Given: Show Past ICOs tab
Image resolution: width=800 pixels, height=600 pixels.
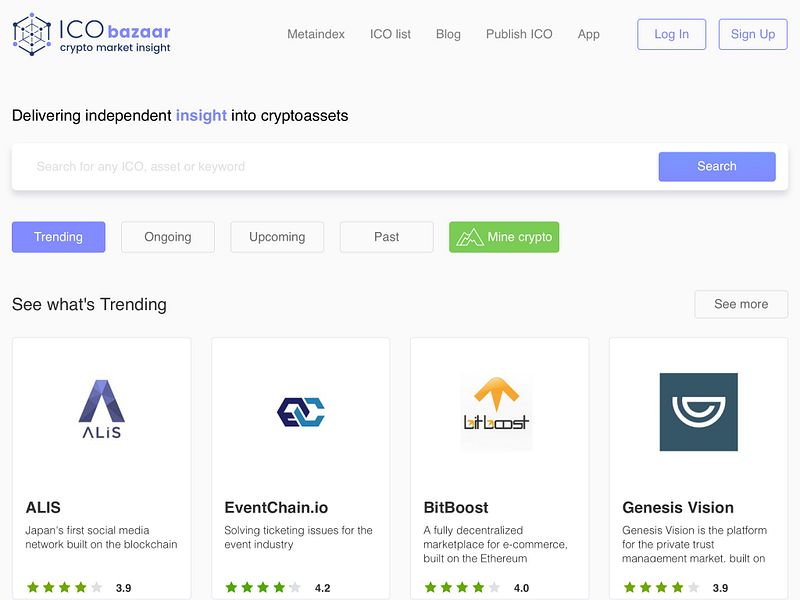Looking at the screenshot, I should click(387, 237).
